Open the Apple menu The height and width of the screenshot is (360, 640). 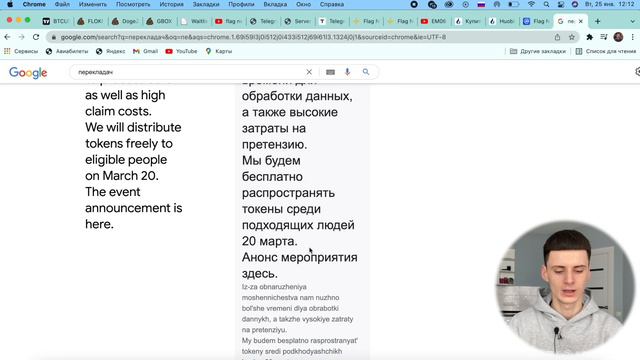pos(10,4)
